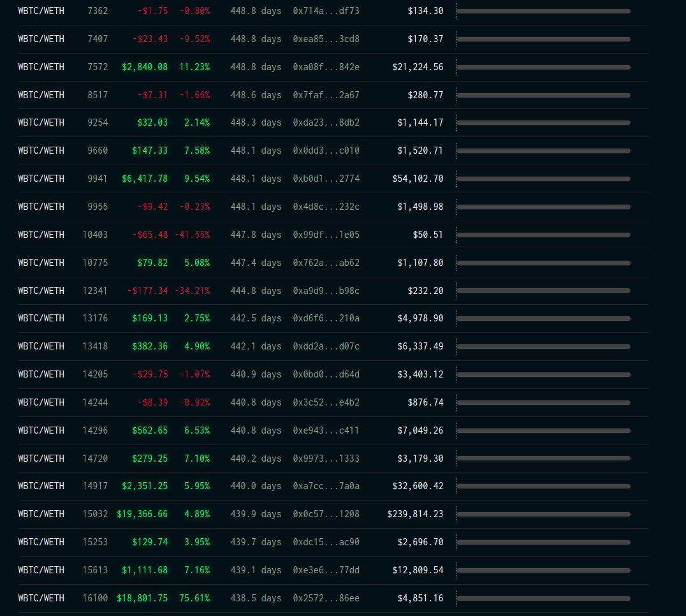
Task: Click position ID 9955
Action: point(98,207)
